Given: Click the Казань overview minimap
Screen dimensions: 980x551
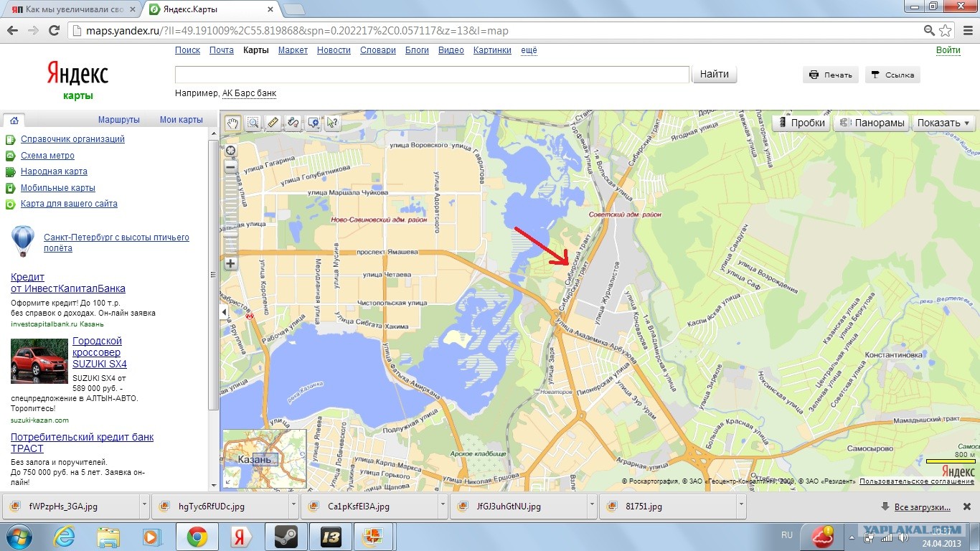Looking at the screenshot, I should click(265, 459).
